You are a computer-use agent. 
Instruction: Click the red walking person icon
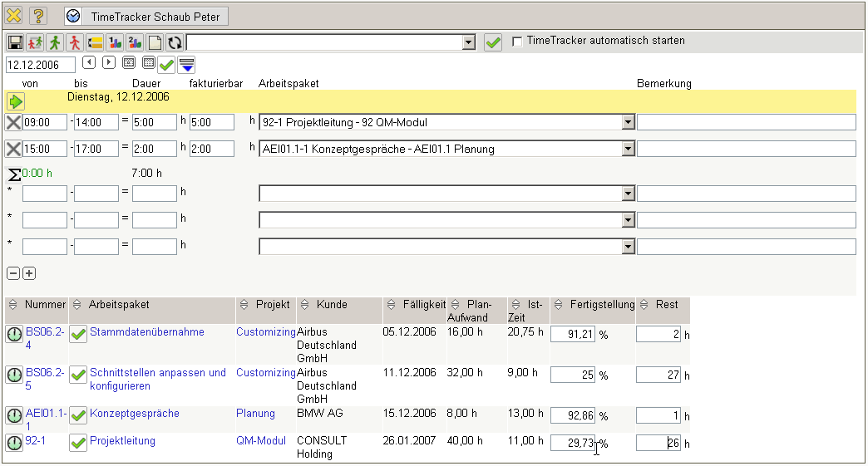pyautogui.click(x=75, y=42)
